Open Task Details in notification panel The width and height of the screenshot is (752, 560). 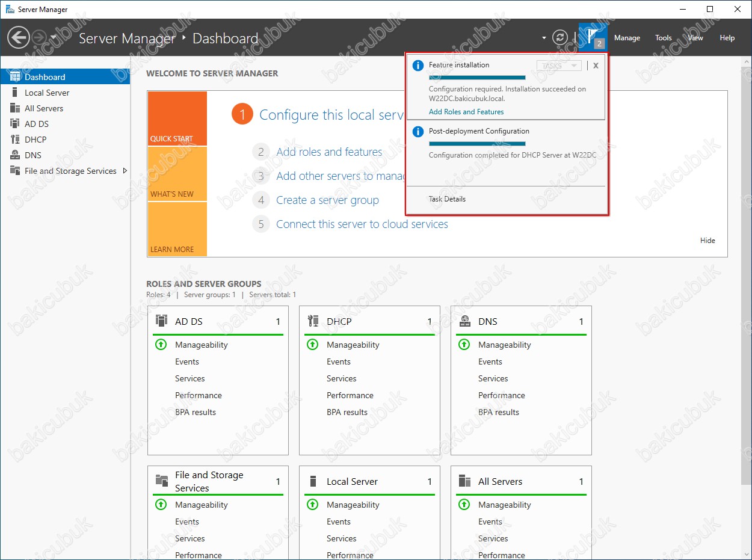[x=447, y=199]
